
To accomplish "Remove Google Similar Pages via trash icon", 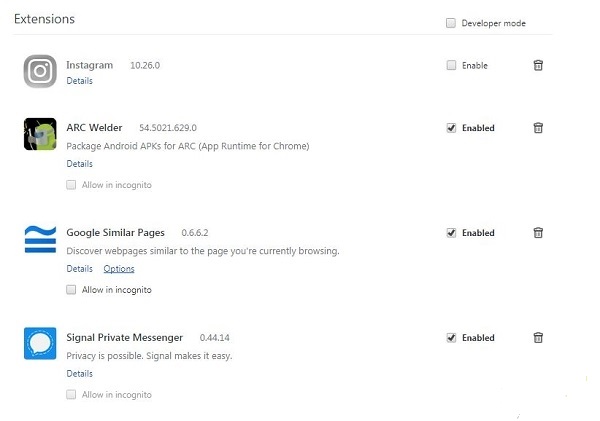I will point(538,233).
